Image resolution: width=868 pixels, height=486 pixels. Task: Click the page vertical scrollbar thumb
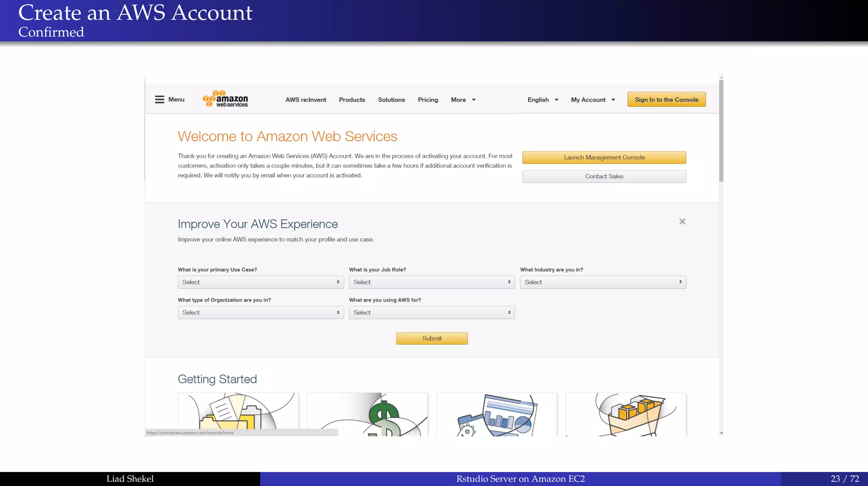[721, 131]
